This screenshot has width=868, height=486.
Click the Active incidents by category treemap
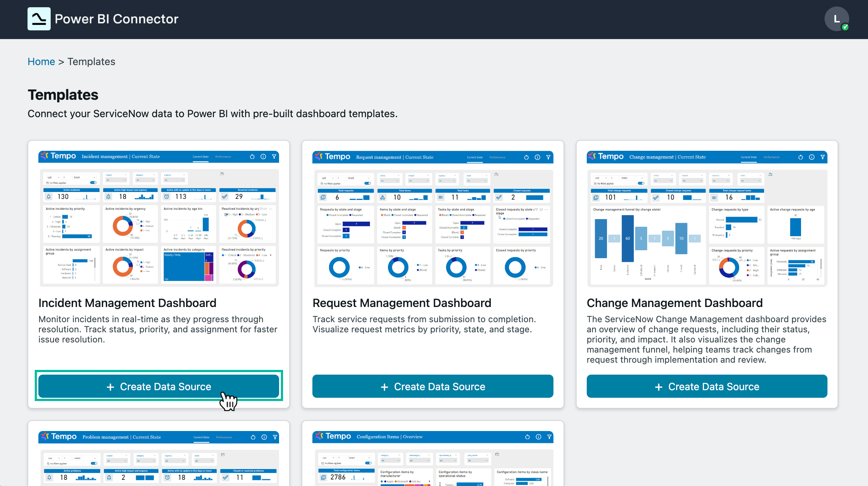point(188,267)
